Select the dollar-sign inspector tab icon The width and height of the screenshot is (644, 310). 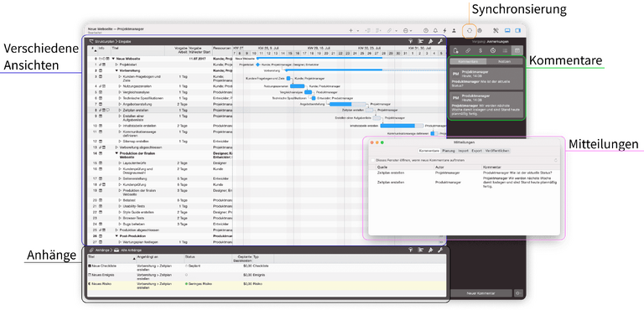480,50
